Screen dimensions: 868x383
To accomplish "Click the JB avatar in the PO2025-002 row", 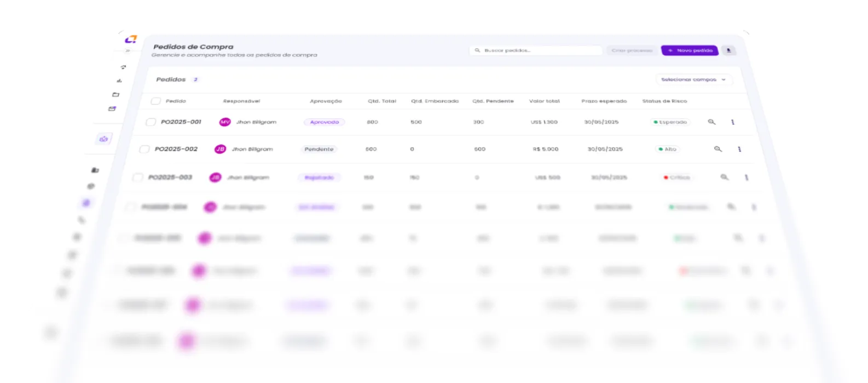I will 220,149.
